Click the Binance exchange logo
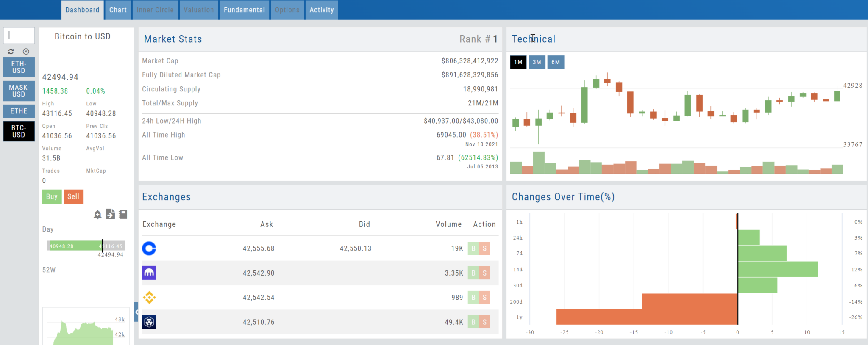868x345 pixels. coord(149,298)
